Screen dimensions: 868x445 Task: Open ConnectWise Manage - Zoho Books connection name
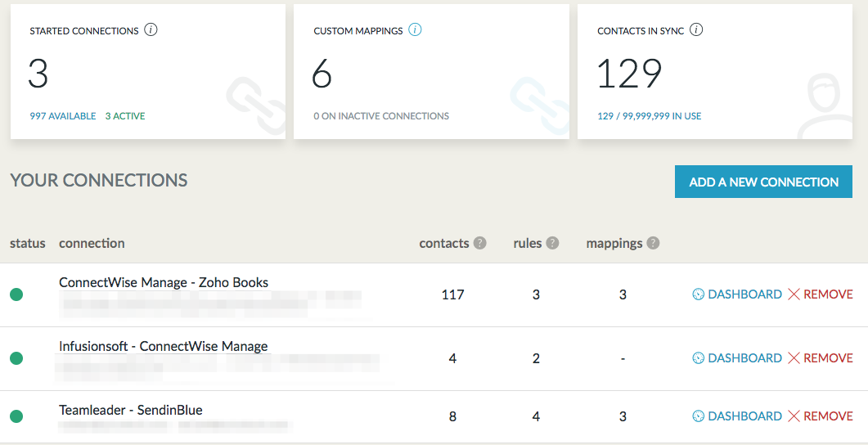(164, 282)
